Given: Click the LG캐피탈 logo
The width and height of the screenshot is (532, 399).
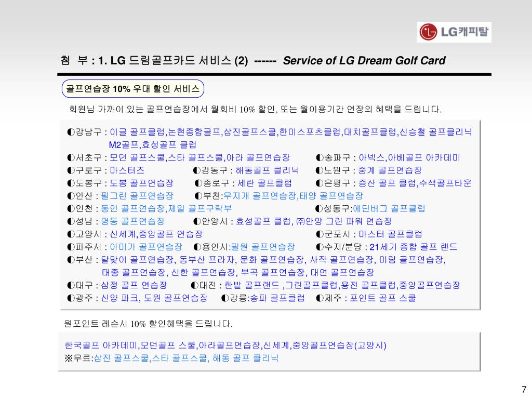Looking at the screenshot, I should 454,32.
